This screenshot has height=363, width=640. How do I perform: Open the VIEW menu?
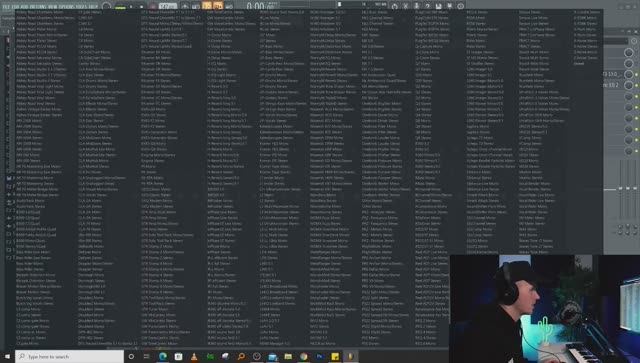point(53,7)
